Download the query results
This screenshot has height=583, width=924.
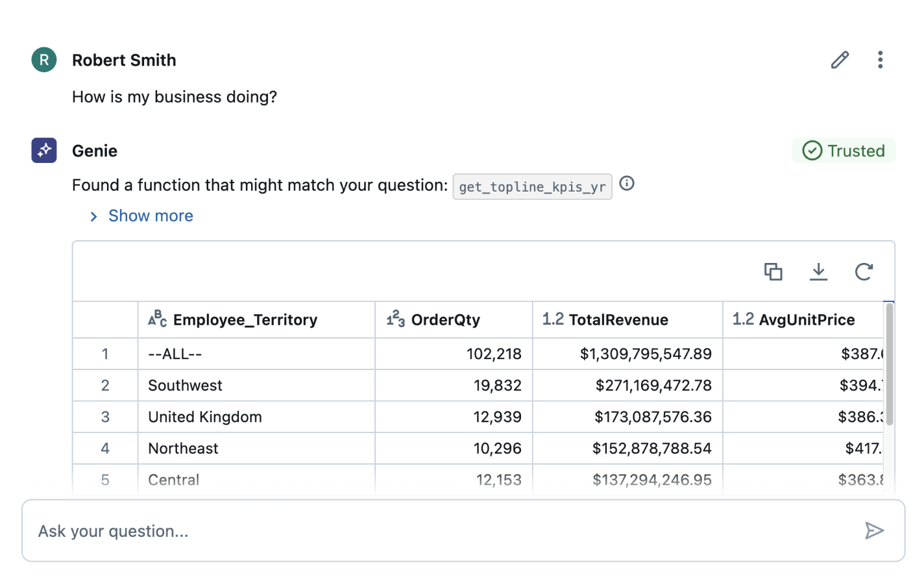(819, 271)
